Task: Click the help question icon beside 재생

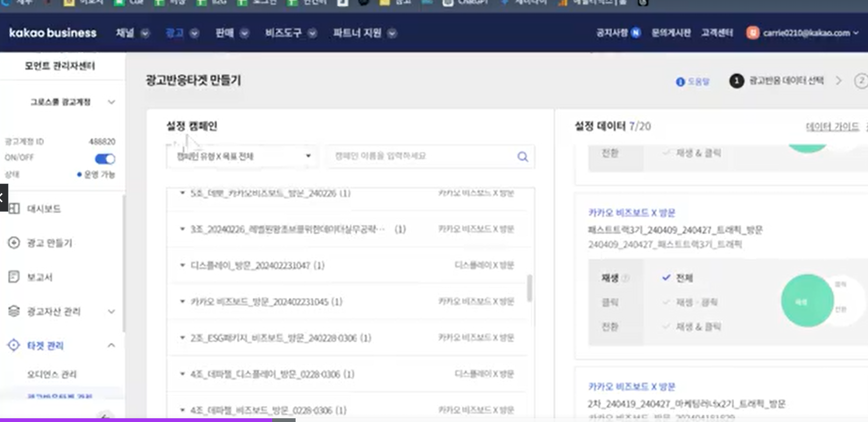Action: click(626, 278)
